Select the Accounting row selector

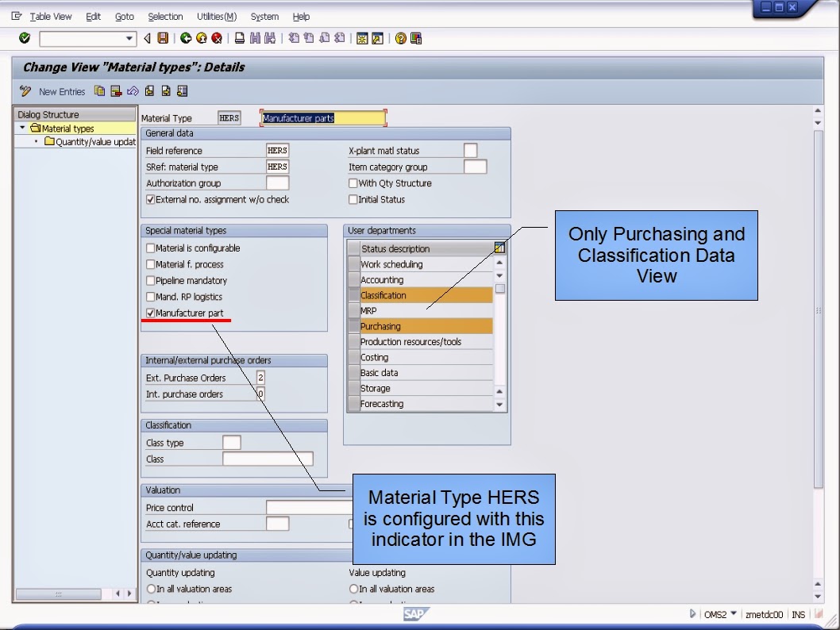[x=353, y=279]
